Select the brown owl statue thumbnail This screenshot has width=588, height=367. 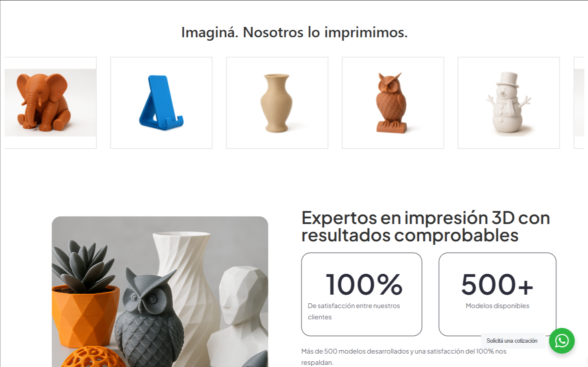(x=393, y=103)
